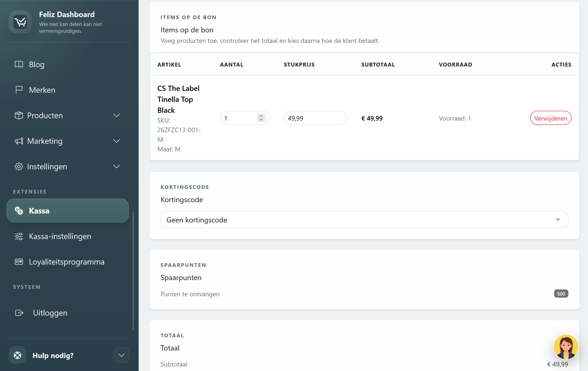The height and width of the screenshot is (371, 588).
Task: Click the Hulp nodig? label
Action: 53,355
